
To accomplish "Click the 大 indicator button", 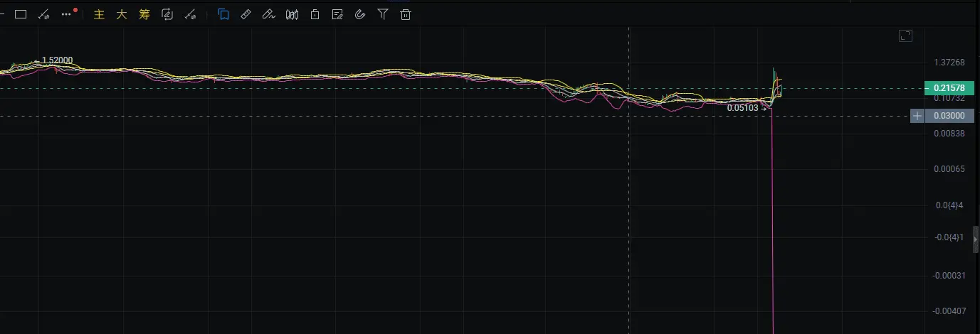I will point(122,14).
